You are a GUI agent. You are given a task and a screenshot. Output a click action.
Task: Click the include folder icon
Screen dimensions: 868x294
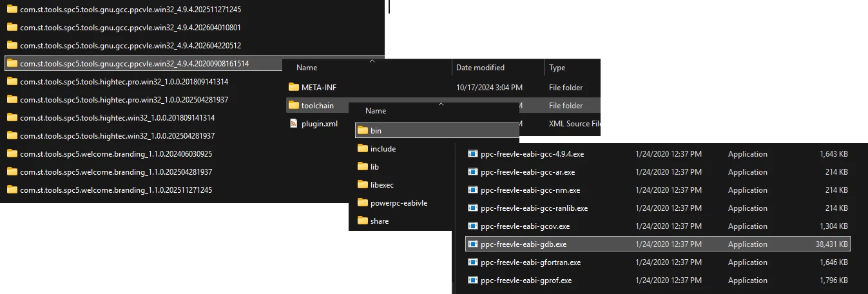tap(362, 148)
